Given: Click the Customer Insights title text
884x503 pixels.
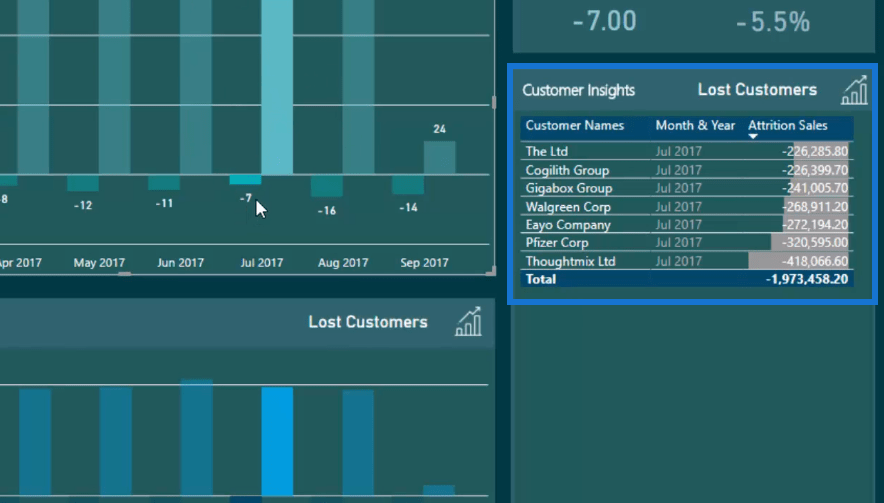Looking at the screenshot, I should 578,90.
